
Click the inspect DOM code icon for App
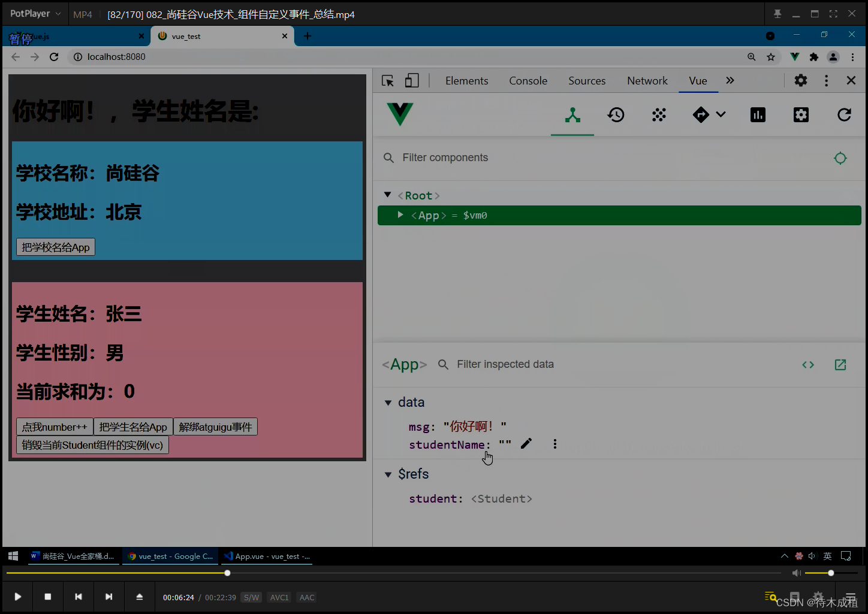click(808, 365)
